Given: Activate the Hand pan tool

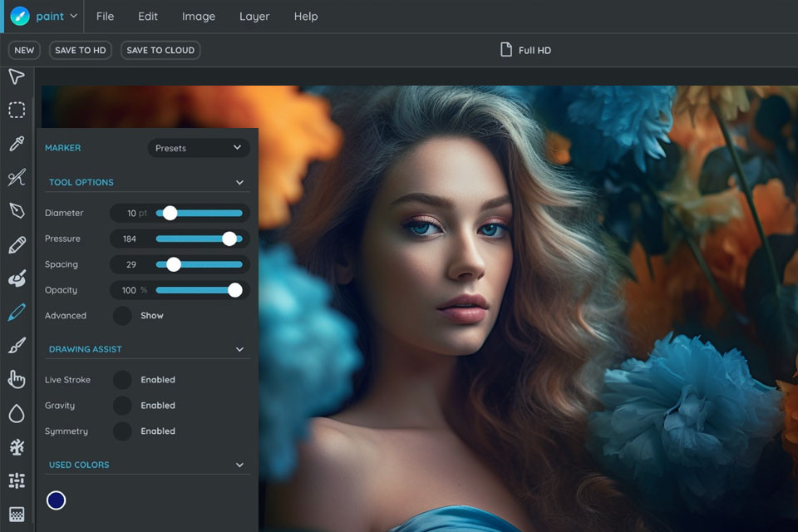Looking at the screenshot, I should point(16,378).
